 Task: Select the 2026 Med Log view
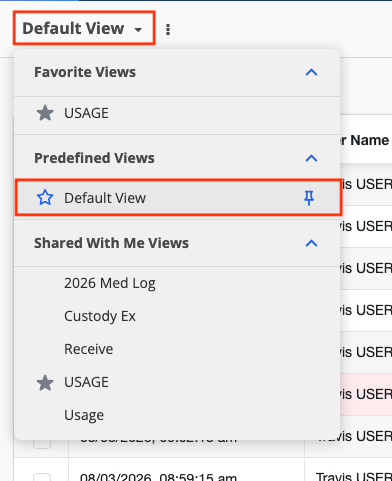click(110, 283)
